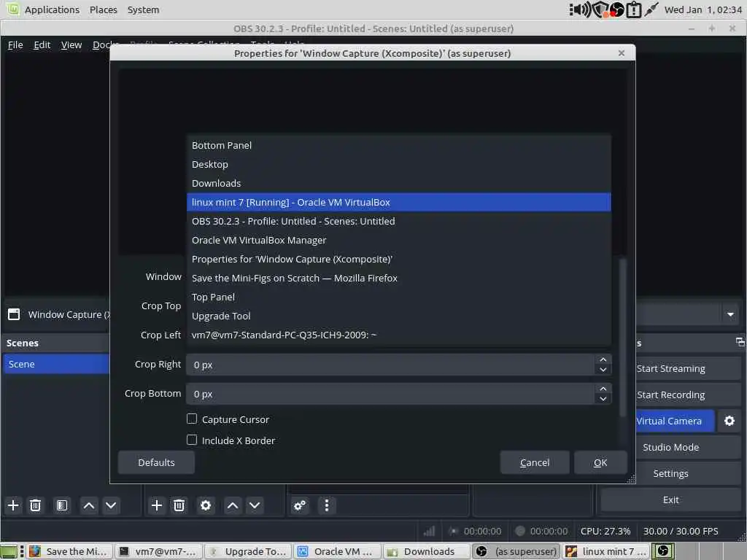Click the Virtual Camera button

(675, 421)
